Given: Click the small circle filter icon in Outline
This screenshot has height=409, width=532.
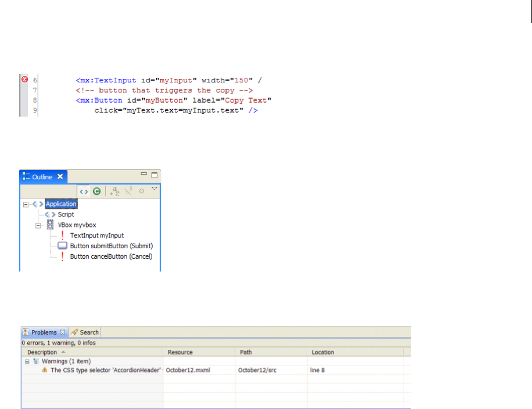Looking at the screenshot, I should pyautogui.click(x=142, y=191).
